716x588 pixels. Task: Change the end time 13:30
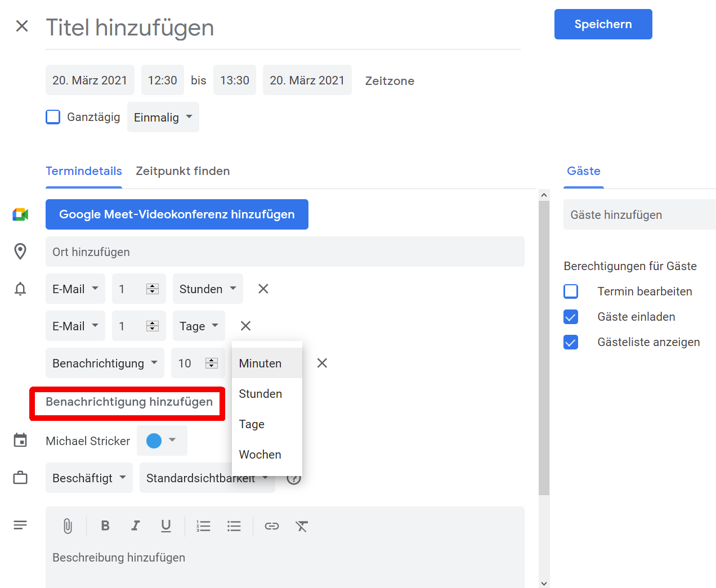coord(235,80)
